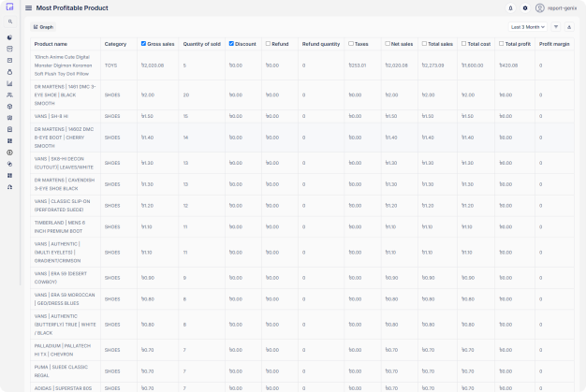Check the Total sales checkbox
Viewport: 586px width, 392px height.
424,44
